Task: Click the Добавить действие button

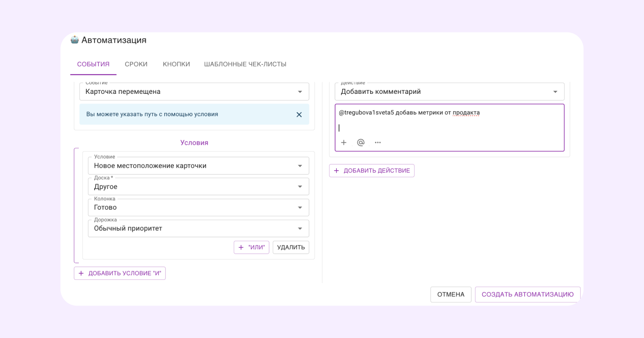Action: [x=372, y=171]
